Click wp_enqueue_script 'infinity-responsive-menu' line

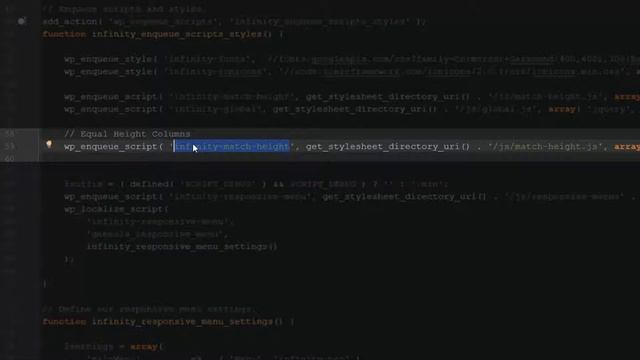point(352,197)
